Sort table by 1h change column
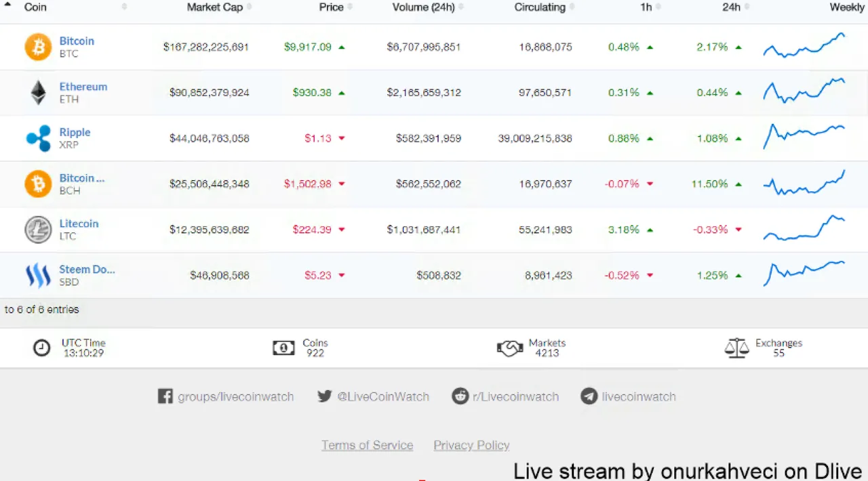The image size is (868, 481). (x=646, y=7)
